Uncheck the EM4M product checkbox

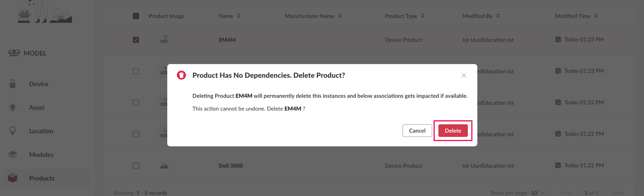(x=136, y=40)
